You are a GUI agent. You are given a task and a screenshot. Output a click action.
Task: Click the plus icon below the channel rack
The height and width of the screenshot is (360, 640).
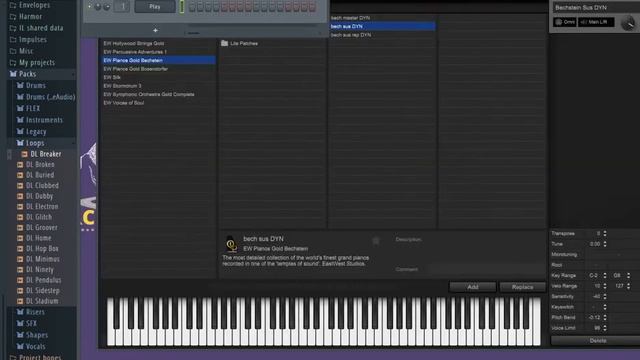[x=155, y=30]
